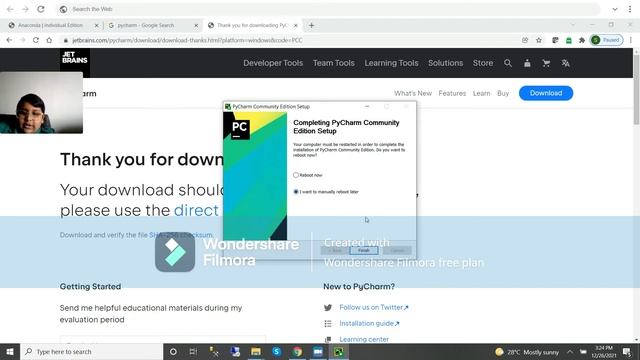640x360 pixels.
Task: Show hidden system tray icons
Action: pyautogui.click(x=570, y=351)
